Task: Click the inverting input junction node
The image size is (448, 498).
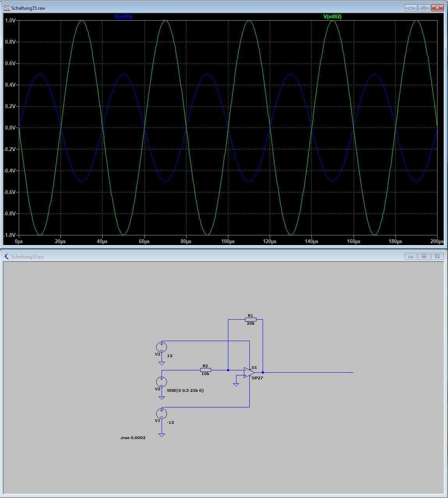Action: click(x=228, y=370)
